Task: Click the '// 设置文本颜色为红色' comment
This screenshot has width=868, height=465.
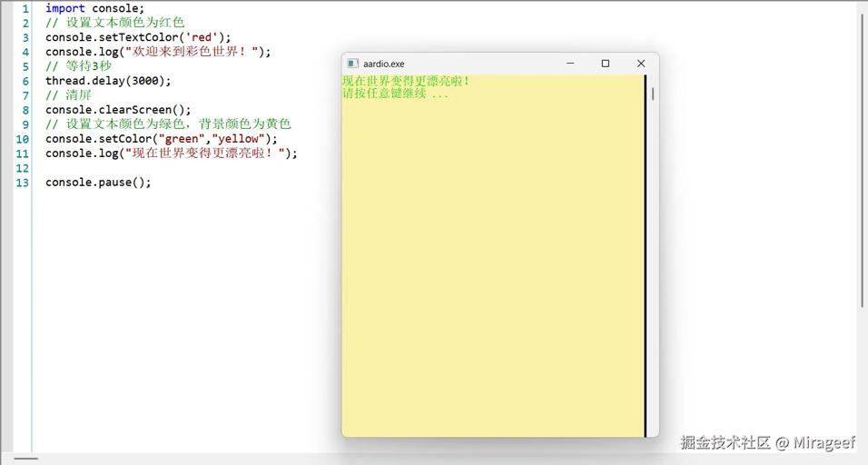Action: 115,23
